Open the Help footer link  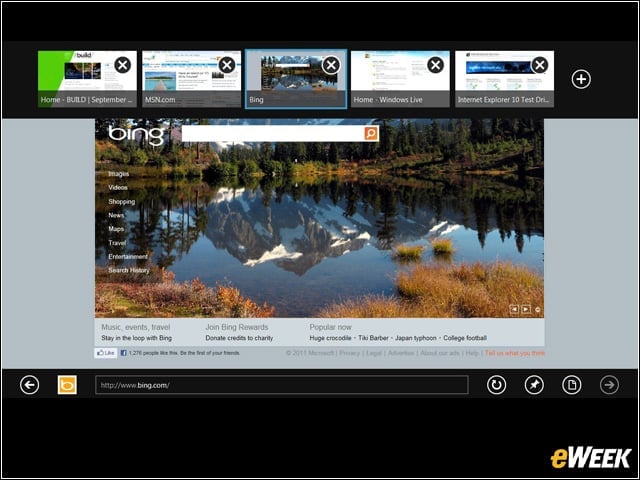pos(472,353)
